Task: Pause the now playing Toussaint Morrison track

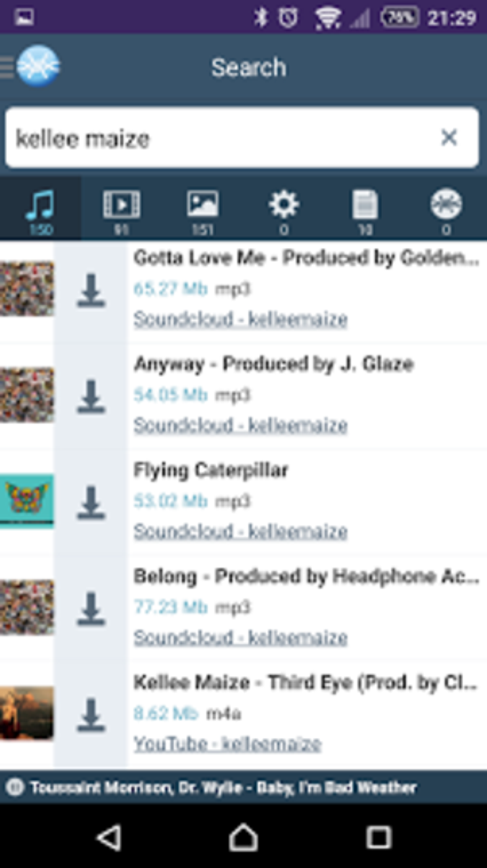Action: point(15,786)
